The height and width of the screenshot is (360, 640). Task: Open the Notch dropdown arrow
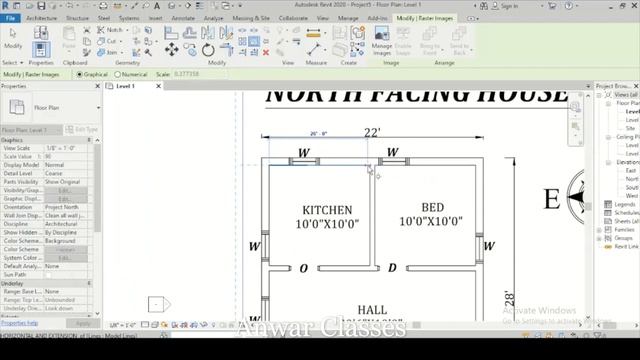coord(127,30)
